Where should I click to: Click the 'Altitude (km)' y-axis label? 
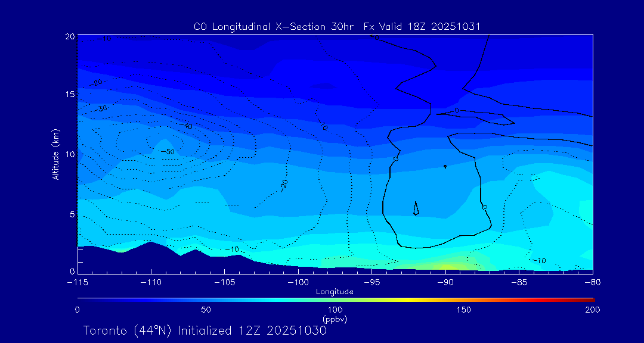point(55,154)
